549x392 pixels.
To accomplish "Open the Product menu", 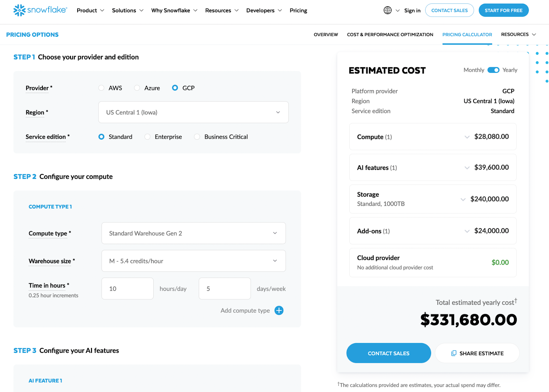I will click(90, 10).
